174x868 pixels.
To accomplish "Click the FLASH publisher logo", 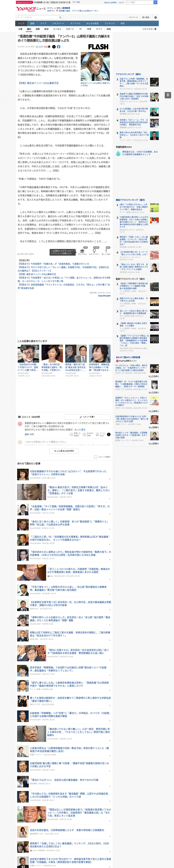I will pyautogui.click(x=98, y=47).
